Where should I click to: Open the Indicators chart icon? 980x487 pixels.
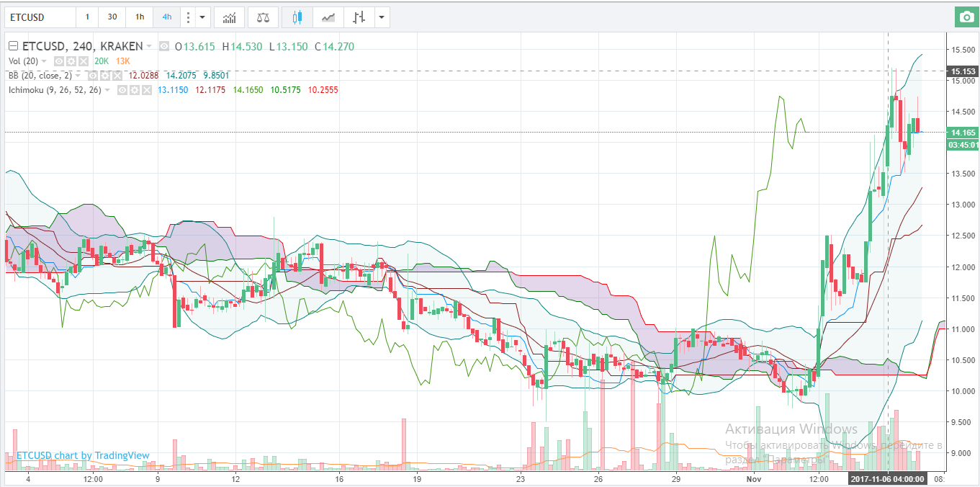[230, 17]
